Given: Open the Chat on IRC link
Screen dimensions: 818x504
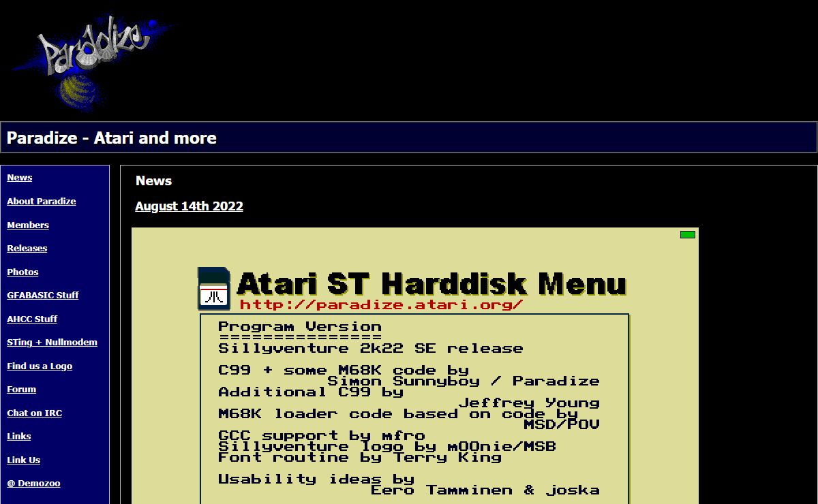Looking at the screenshot, I should click(x=34, y=413).
